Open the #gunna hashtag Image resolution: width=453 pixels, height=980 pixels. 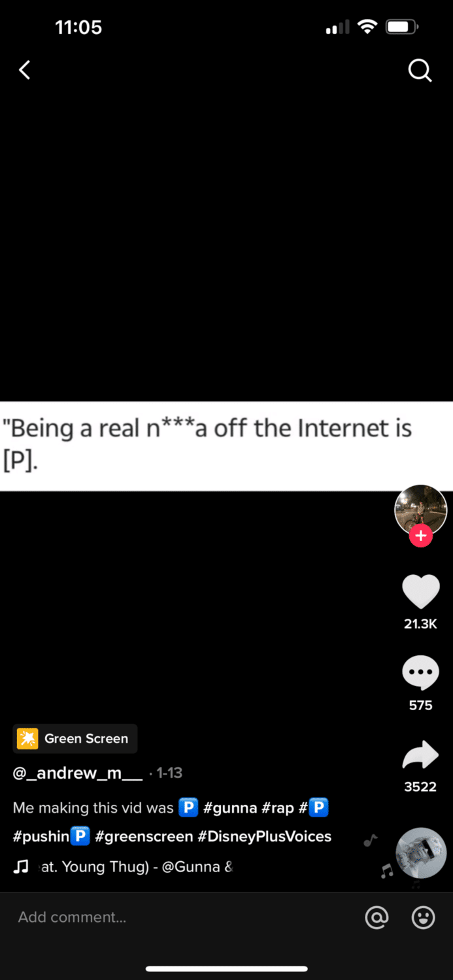click(230, 808)
